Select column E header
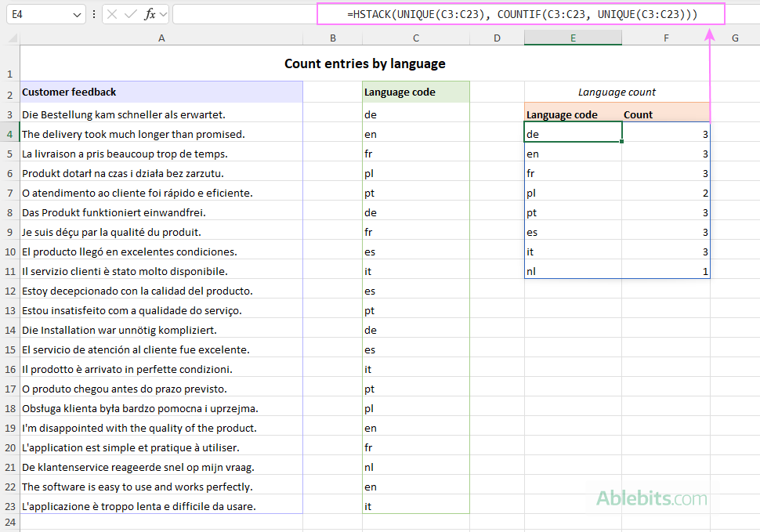 pos(573,38)
